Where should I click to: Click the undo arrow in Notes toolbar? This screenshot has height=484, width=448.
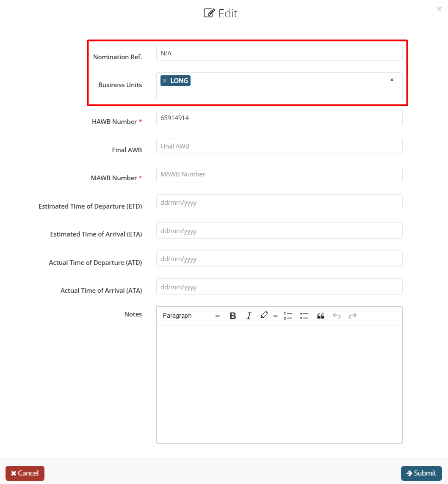coord(337,316)
